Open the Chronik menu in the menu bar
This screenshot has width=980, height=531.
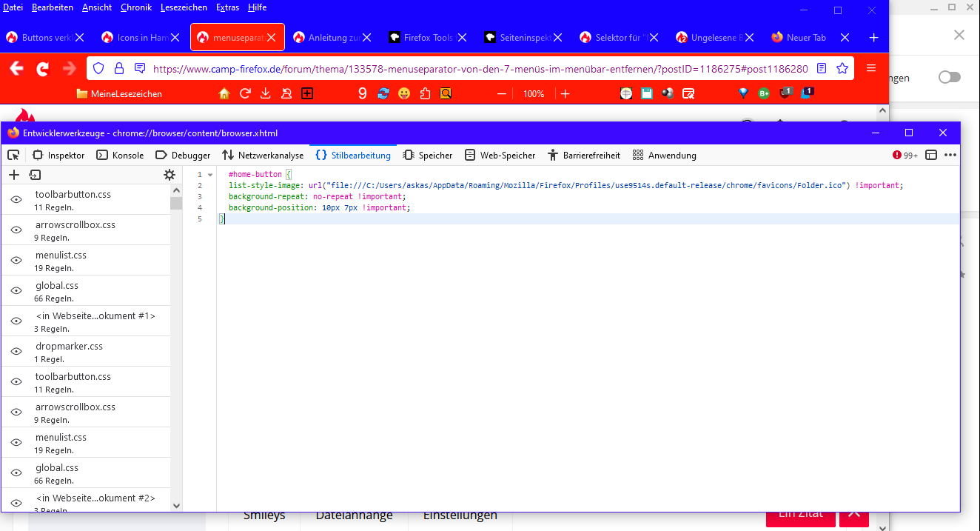[x=135, y=7]
